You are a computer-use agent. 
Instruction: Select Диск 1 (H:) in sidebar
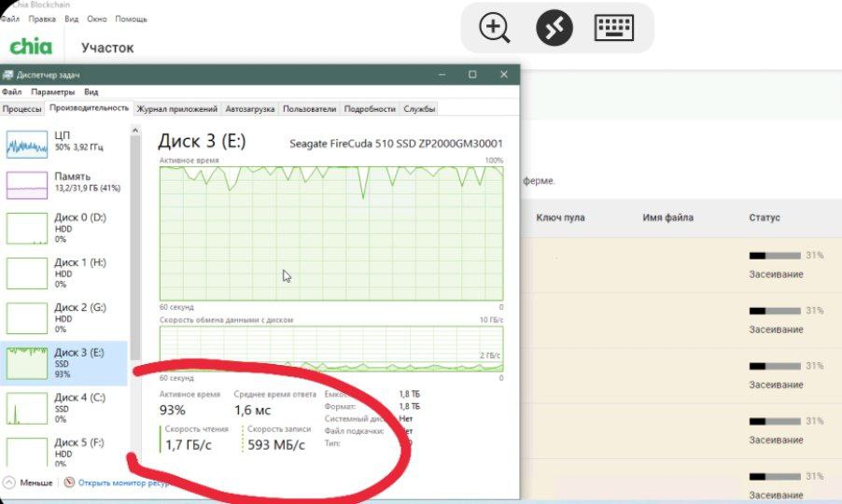(x=63, y=273)
